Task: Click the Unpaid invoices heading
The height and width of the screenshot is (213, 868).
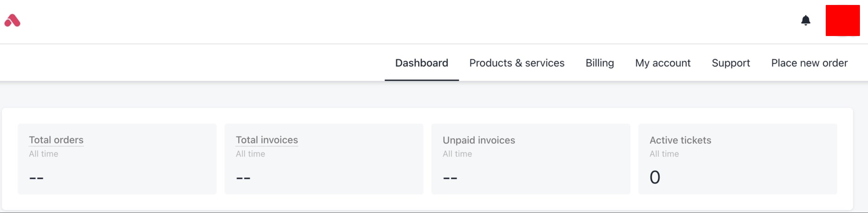Action: pos(479,140)
